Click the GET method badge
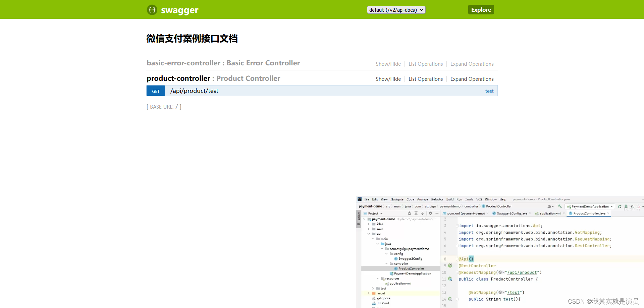Screen dimensions: 644x308 (x=156, y=91)
